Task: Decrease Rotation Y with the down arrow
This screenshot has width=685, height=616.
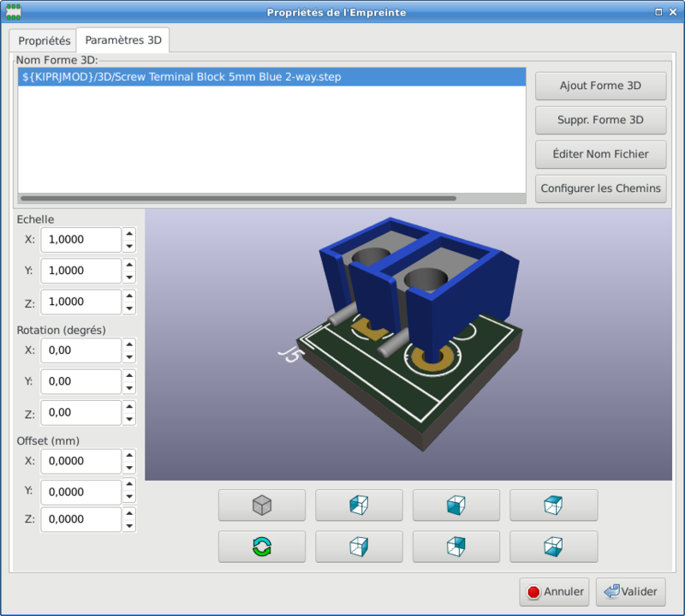Action: tap(129, 388)
